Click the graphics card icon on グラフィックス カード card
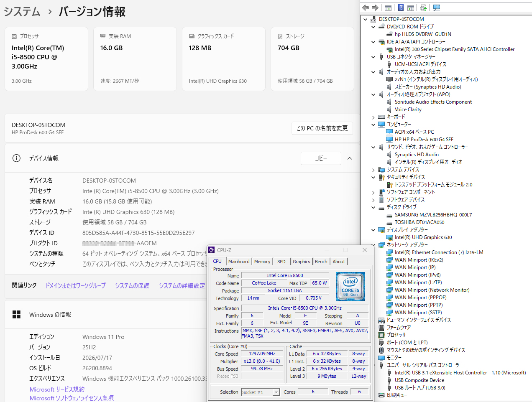 [x=192, y=36]
